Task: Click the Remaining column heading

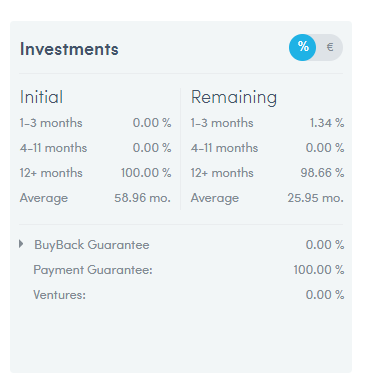Action: click(234, 98)
